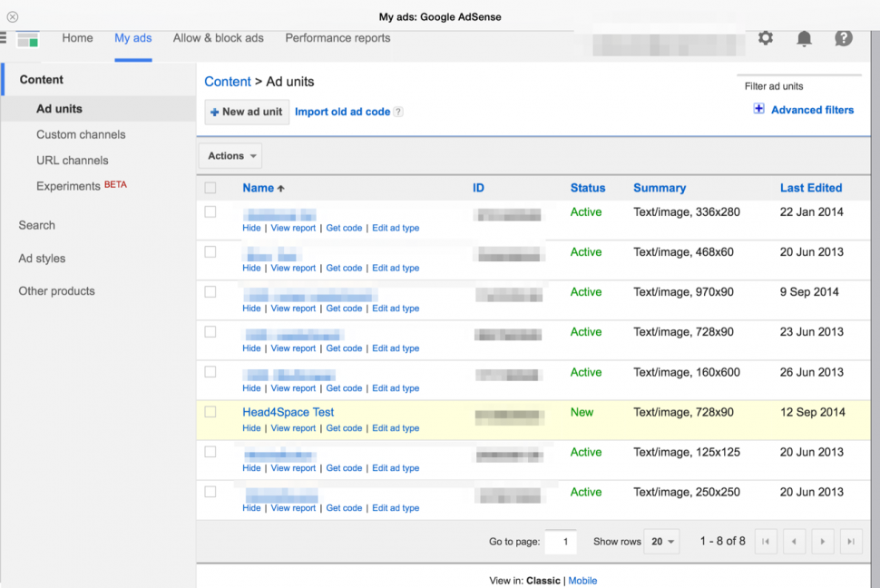Switch to the Home tab
880x588 pixels.
[x=77, y=38]
